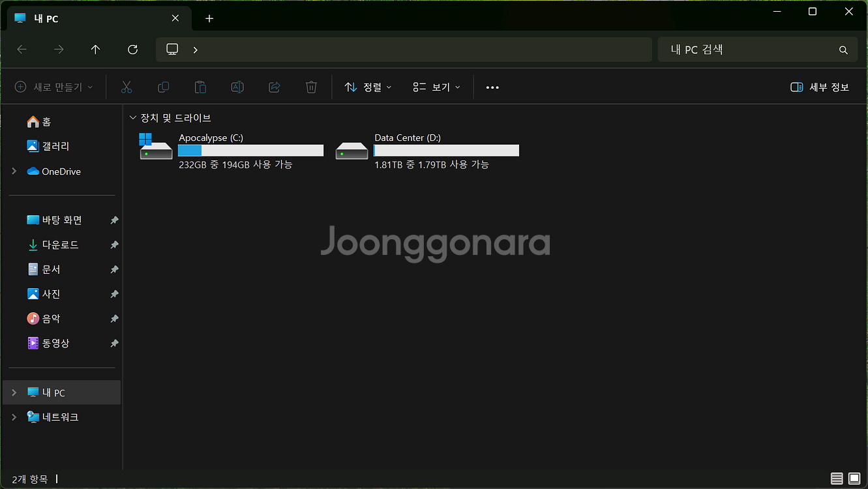The height and width of the screenshot is (489, 868).
Task: Click the Paste clipboard icon
Action: [201, 87]
